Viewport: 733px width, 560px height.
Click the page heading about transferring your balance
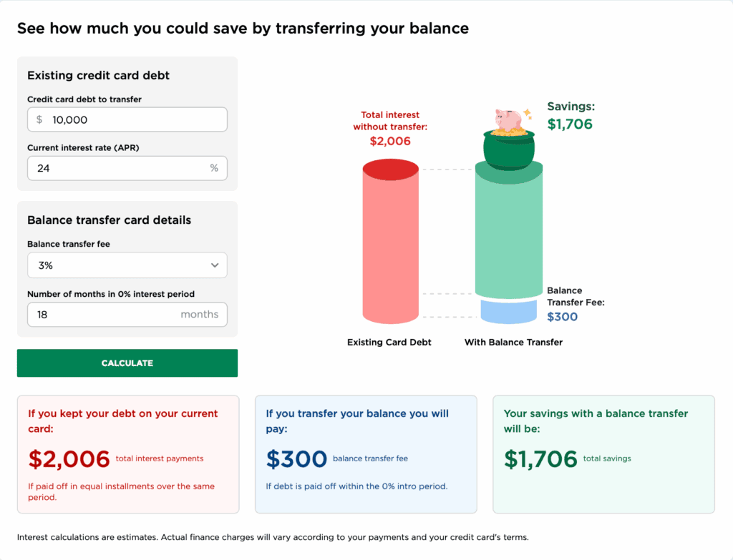[x=242, y=28]
